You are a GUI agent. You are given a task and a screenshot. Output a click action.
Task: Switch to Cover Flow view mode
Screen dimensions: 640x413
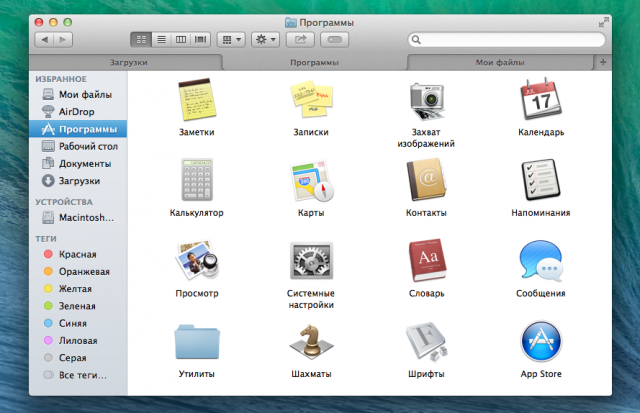(x=201, y=40)
